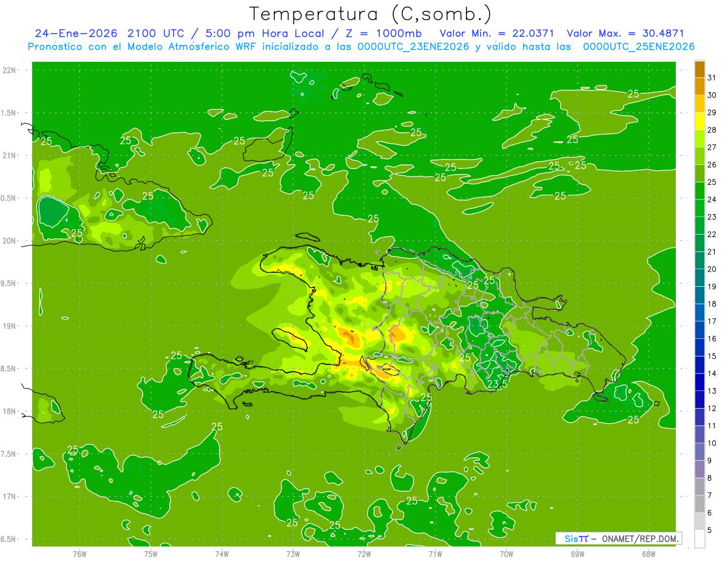
Task: Pick the legend color band between 28 and 29
Action: coord(699,121)
